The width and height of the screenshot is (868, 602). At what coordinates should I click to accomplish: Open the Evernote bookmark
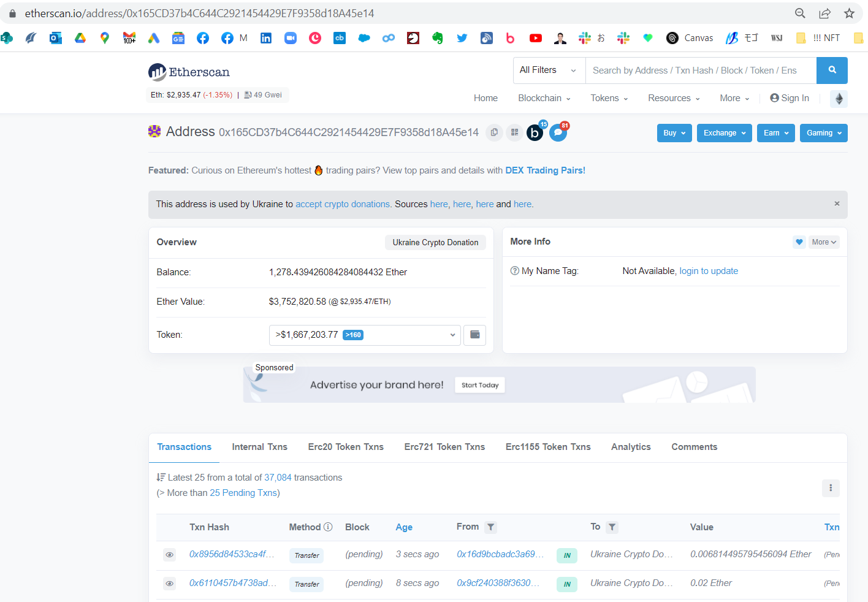[438, 38]
